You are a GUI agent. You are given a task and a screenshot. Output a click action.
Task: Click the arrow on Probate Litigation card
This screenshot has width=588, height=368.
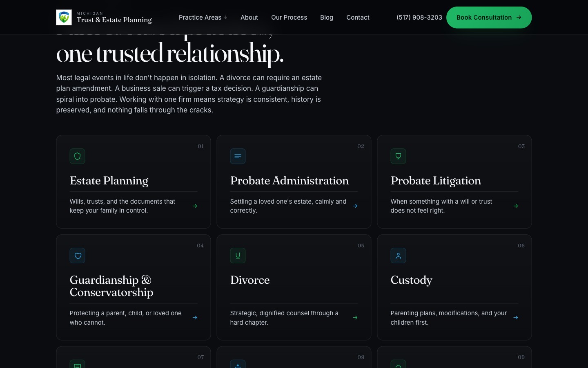(516, 206)
